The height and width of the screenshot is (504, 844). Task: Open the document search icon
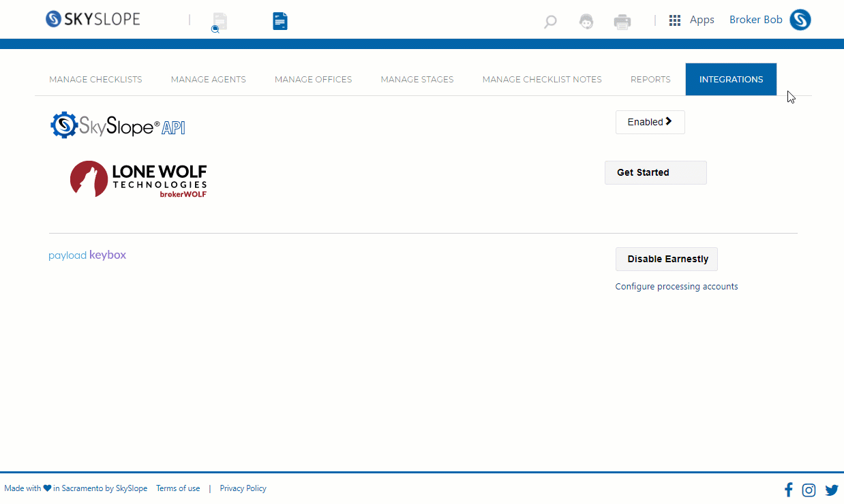pos(219,22)
